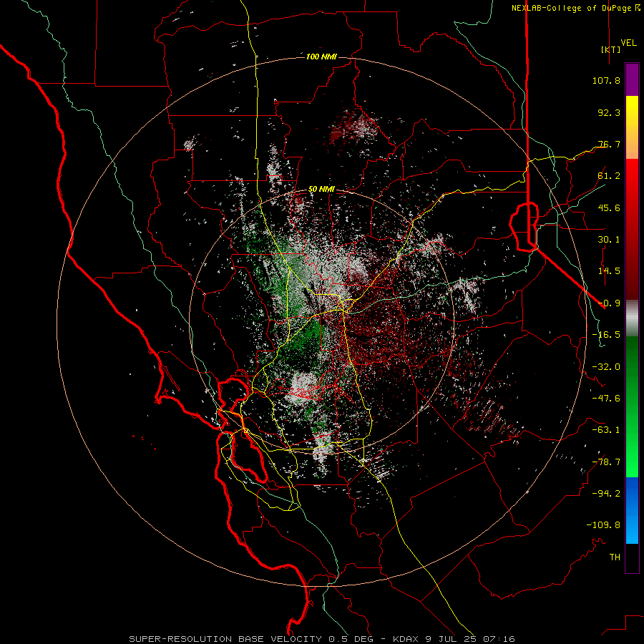The height and width of the screenshot is (644, 644).
Task: Click the TH legend label
Action: [x=615, y=557]
